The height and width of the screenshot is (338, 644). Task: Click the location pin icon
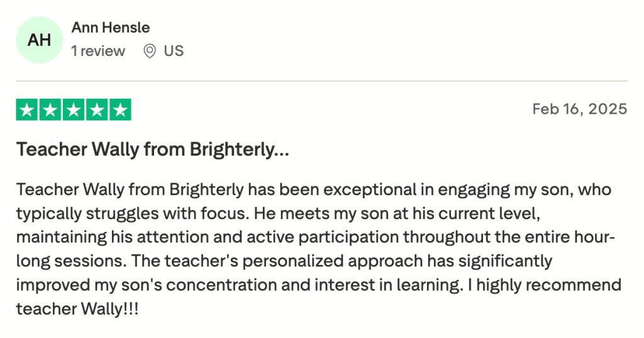coord(150,51)
